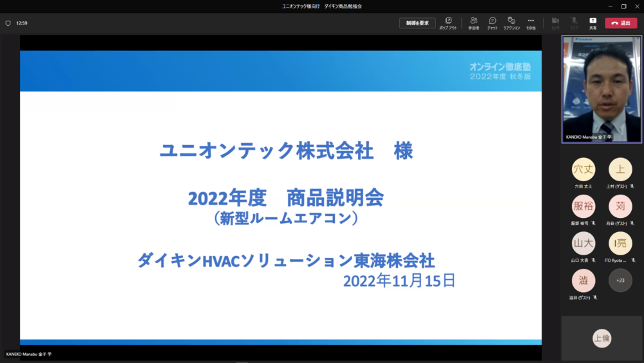Select the 上倫 self-view avatar
This screenshot has width=644, height=363.
(601, 338)
